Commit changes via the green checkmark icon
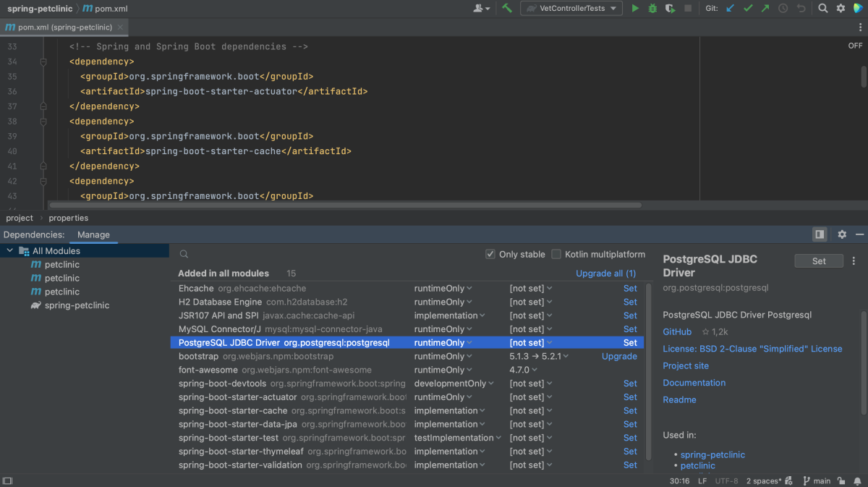 point(748,8)
